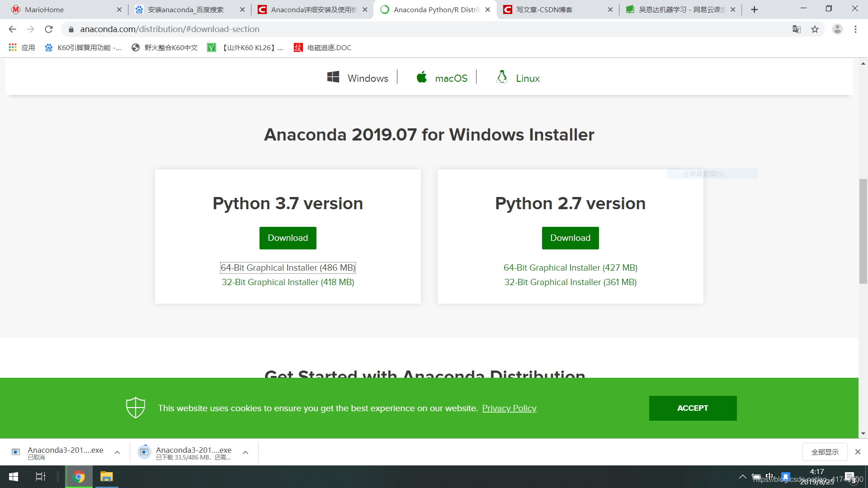This screenshot has width=868, height=488.
Task: Close the Anaconda Python/R Distribution tab
Action: 487,9
